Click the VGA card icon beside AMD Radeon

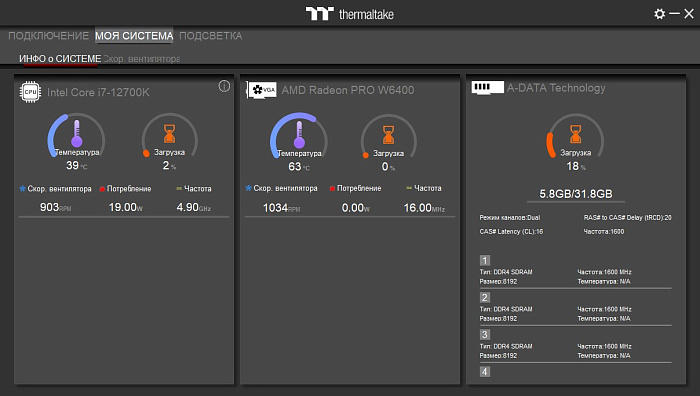pos(262,90)
